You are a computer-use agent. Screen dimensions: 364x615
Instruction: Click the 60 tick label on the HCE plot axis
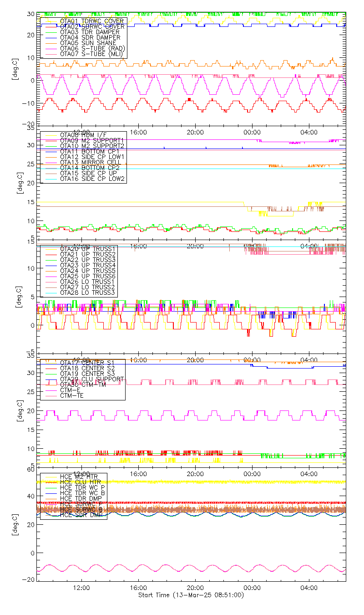coord(31,469)
